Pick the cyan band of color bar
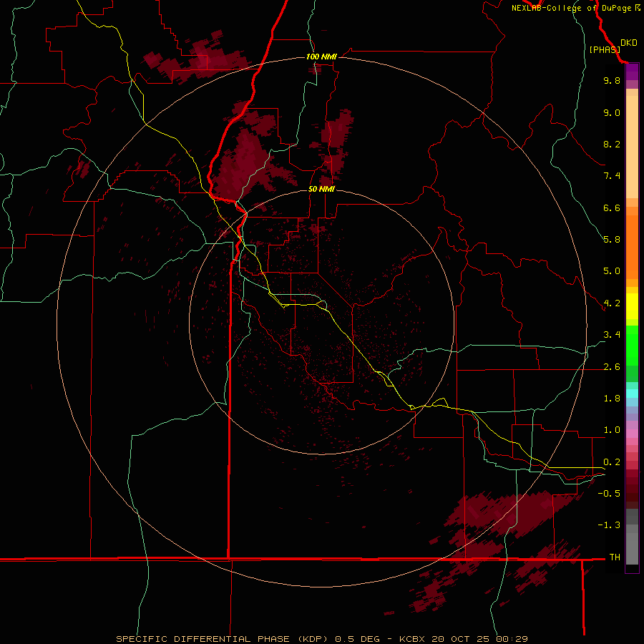Viewport: 644px width, 644px height. [632, 394]
